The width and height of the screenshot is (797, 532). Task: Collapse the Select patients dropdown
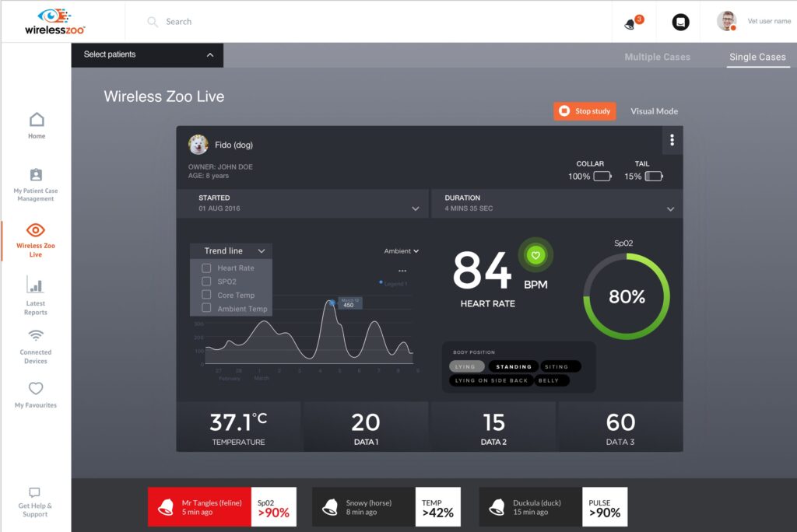coord(147,55)
